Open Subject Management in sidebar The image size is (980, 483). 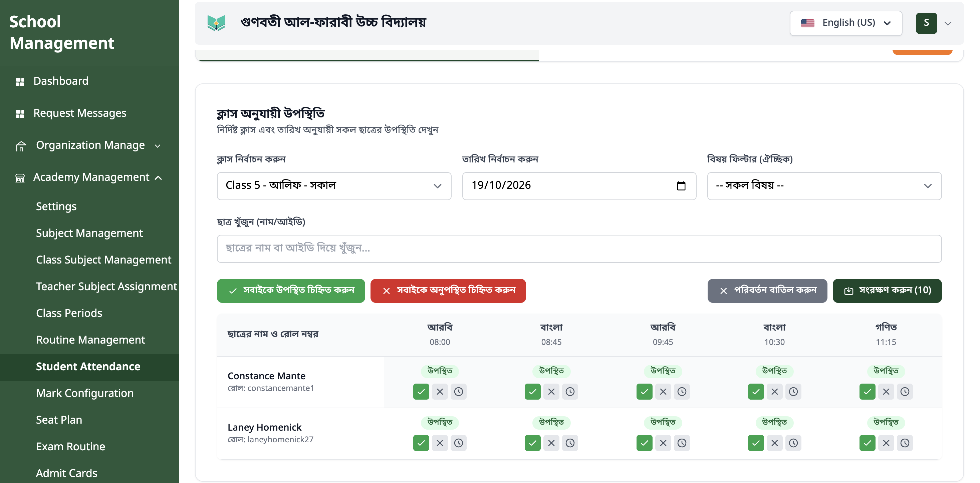89,233
